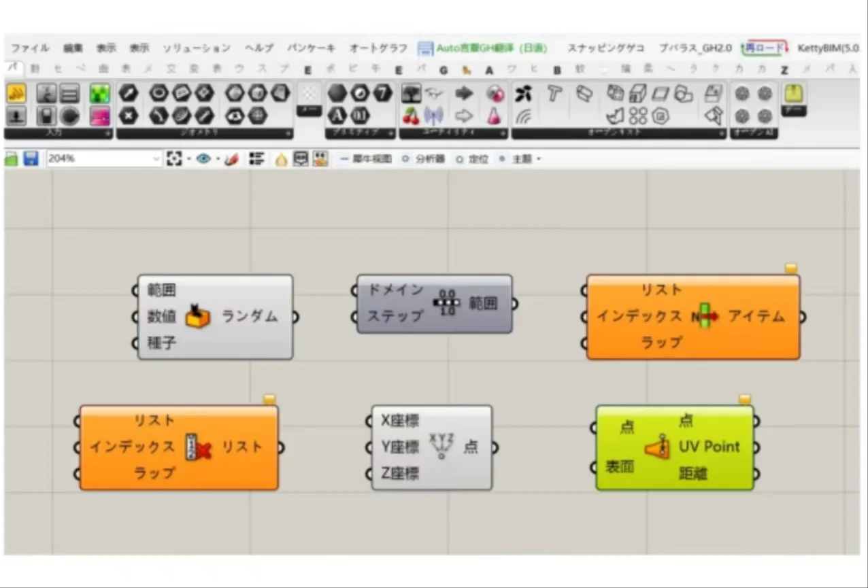Click the 表面 input on green component

point(620,467)
